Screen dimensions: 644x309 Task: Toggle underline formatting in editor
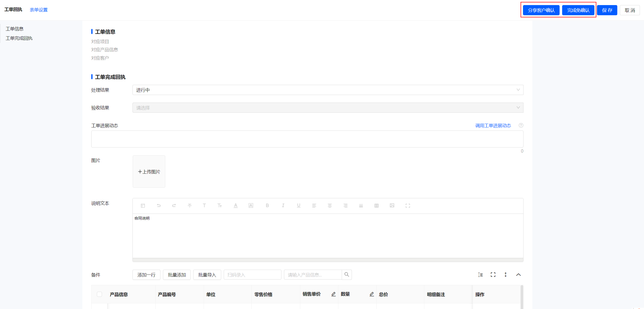coord(299,206)
